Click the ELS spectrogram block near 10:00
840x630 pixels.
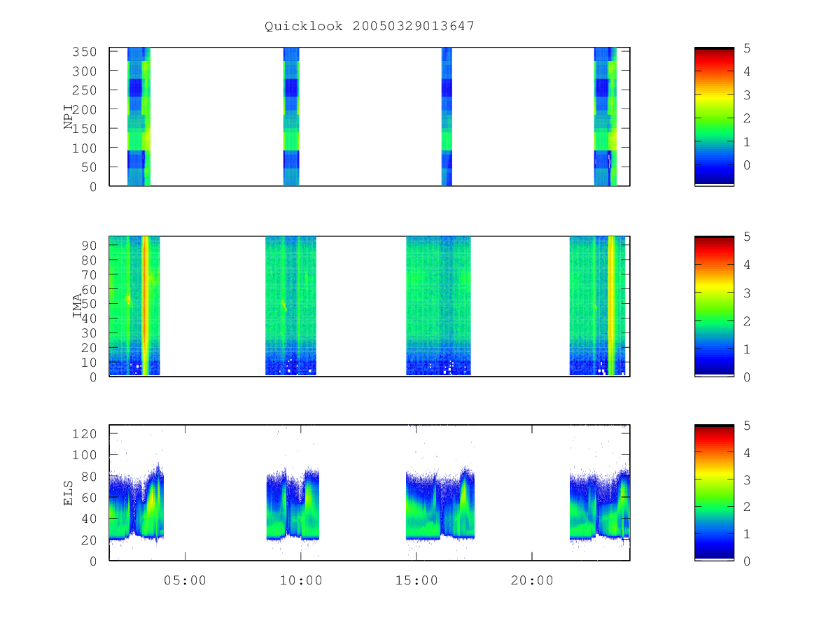point(293,504)
